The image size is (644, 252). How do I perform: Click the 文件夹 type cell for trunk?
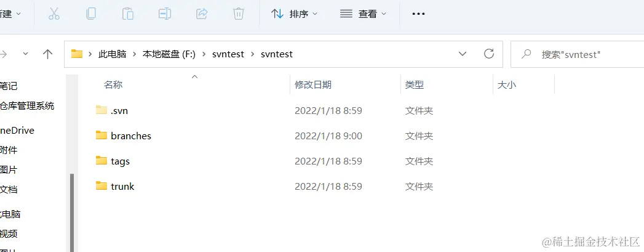coord(419,187)
